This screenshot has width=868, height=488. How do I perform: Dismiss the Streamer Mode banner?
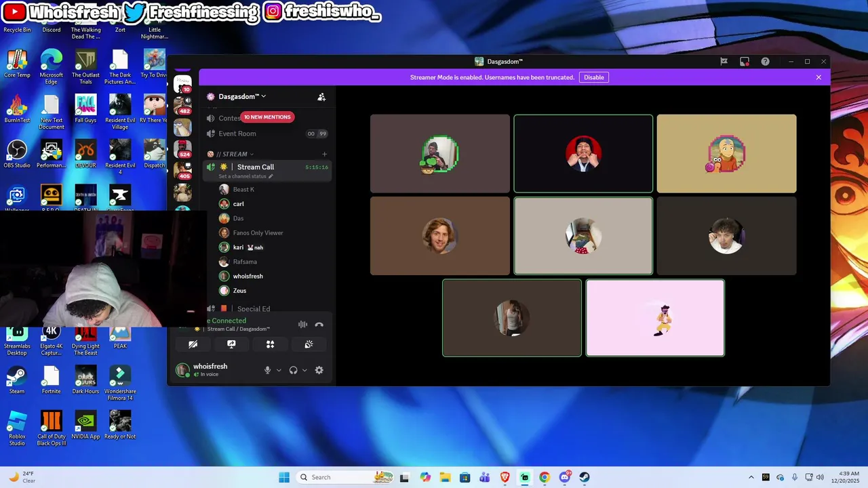click(818, 77)
